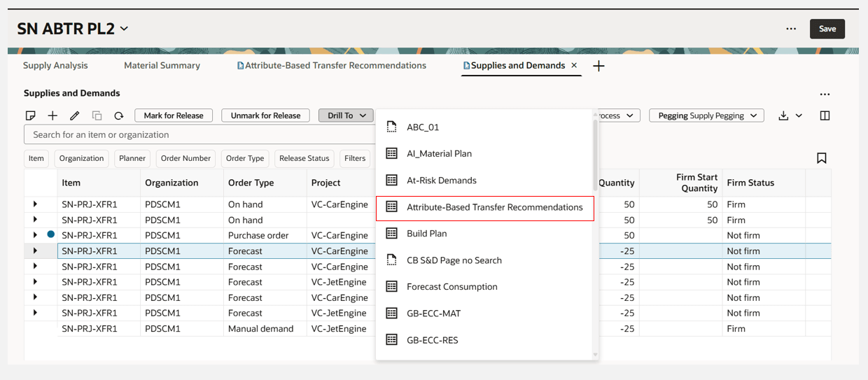
Task: Click the CB S&D Page no Search icon
Action: (392, 260)
